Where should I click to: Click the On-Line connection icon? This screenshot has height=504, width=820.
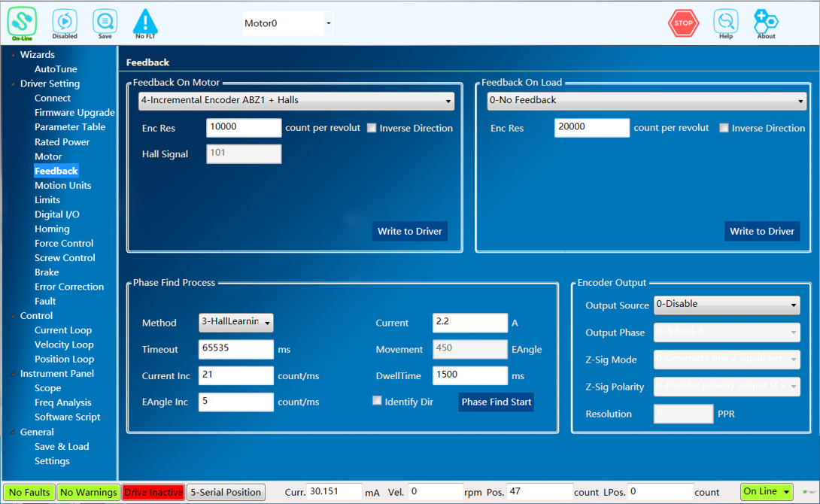pyautogui.click(x=22, y=23)
